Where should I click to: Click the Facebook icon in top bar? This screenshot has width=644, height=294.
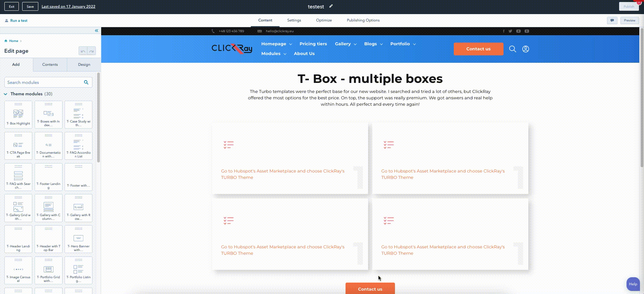pyautogui.click(x=504, y=31)
